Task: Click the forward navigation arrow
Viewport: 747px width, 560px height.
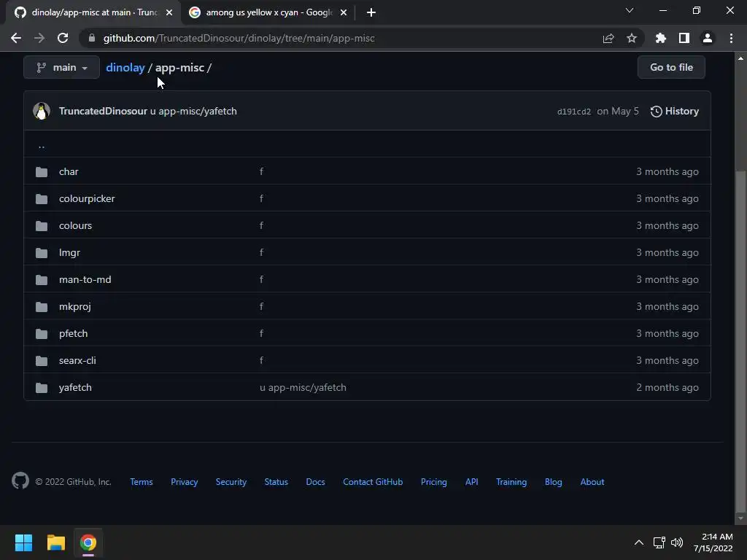Action: 39,38
